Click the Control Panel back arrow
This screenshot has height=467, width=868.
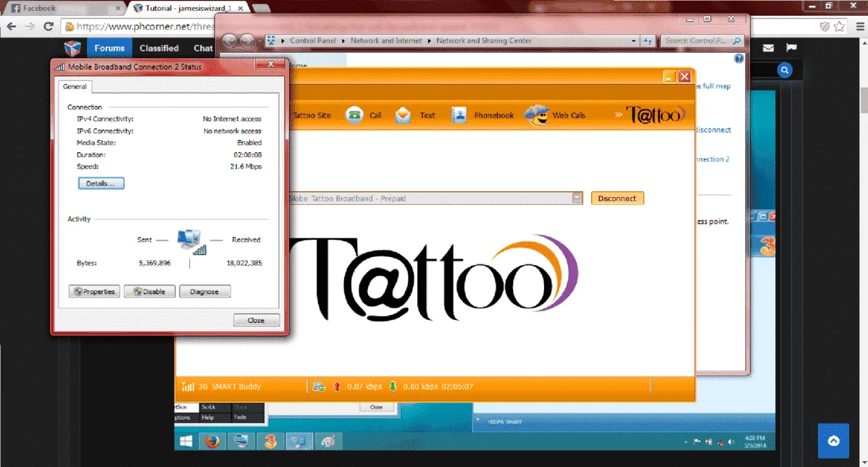(x=229, y=41)
